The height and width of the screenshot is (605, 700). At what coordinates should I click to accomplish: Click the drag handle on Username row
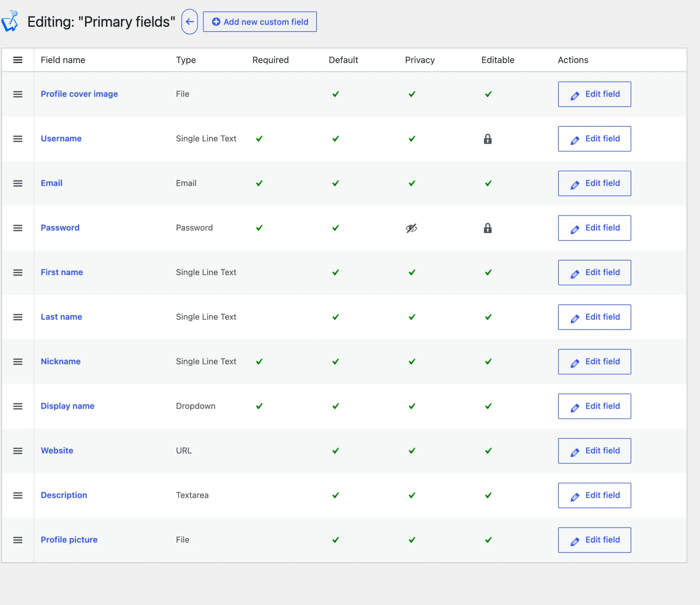coord(18,139)
